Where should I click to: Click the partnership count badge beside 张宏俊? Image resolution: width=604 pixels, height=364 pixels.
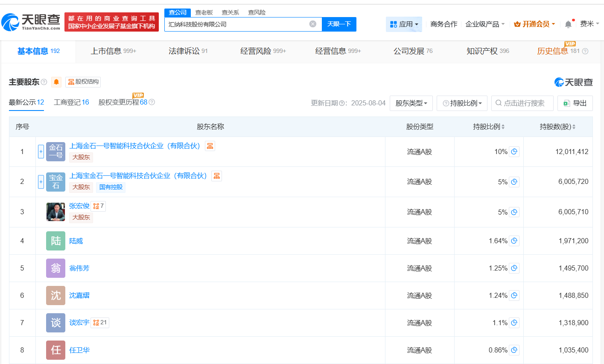(98, 206)
